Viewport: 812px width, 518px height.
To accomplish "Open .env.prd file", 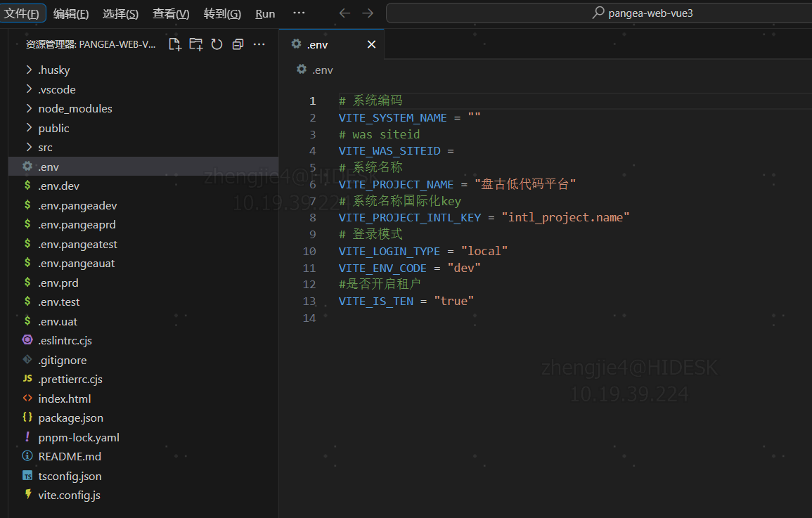I will (143, 283).
